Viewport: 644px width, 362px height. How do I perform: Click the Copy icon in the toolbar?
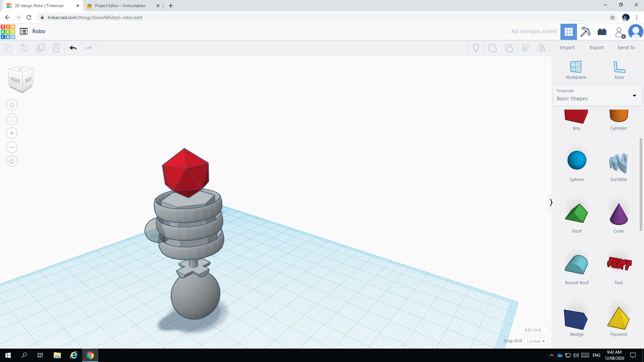[x=8, y=48]
